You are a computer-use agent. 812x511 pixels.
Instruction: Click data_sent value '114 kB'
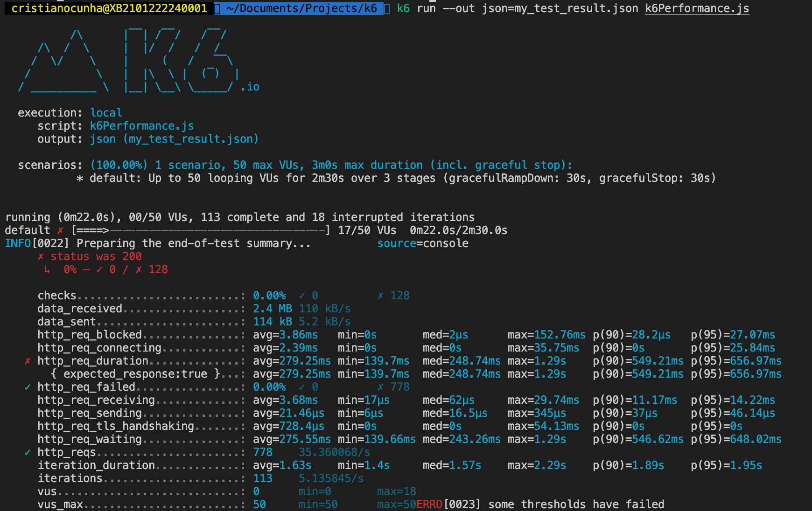pos(273,322)
